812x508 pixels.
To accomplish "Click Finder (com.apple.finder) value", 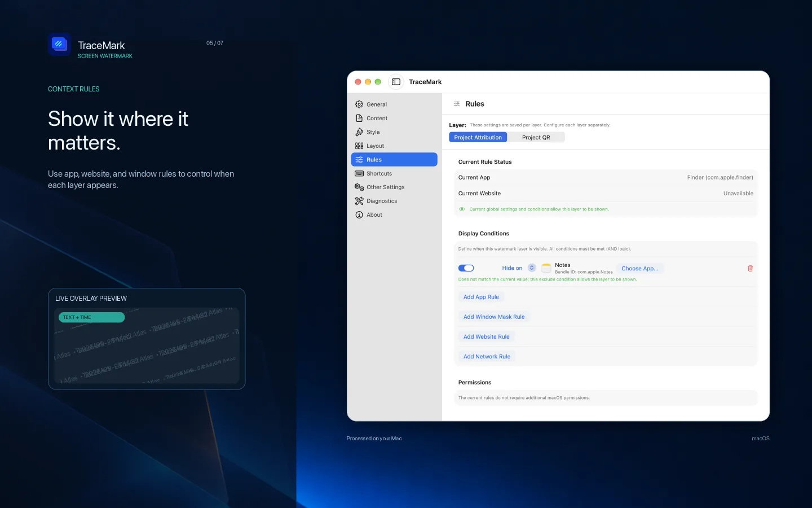I will click(720, 177).
